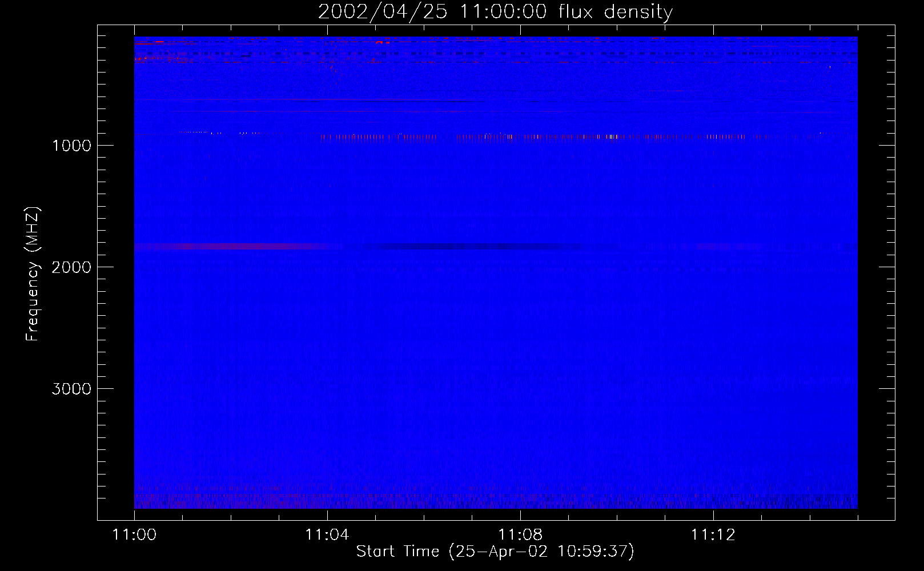924x571 pixels.
Task: Click the 1000 frequency tick label
Action: (x=71, y=146)
